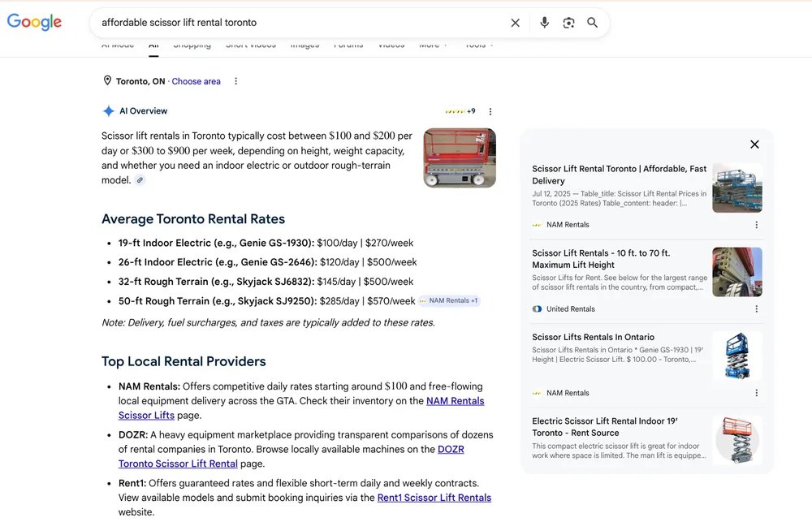812x522 pixels.
Task: Click the 'DOZR:' provider name in list
Action: 133,435
